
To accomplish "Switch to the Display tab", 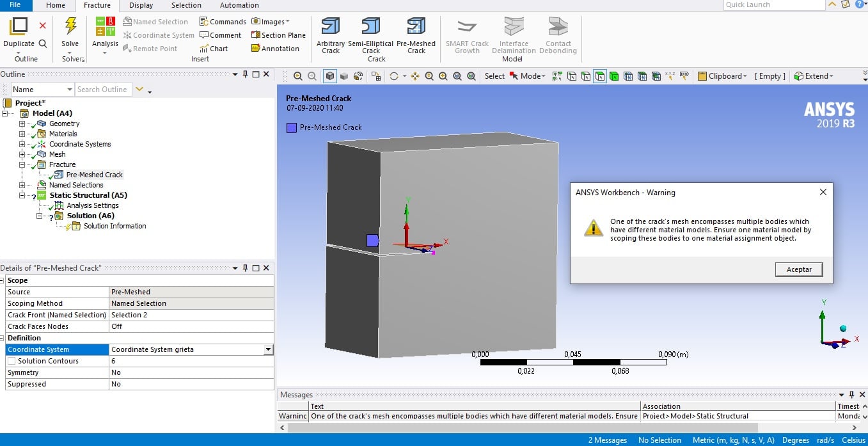I will [141, 5].
